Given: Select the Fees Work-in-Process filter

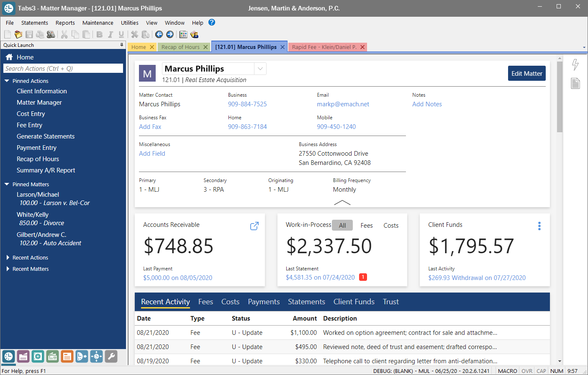Looking at the screenshot, I should pyautogui.click(x=367, y=225).
